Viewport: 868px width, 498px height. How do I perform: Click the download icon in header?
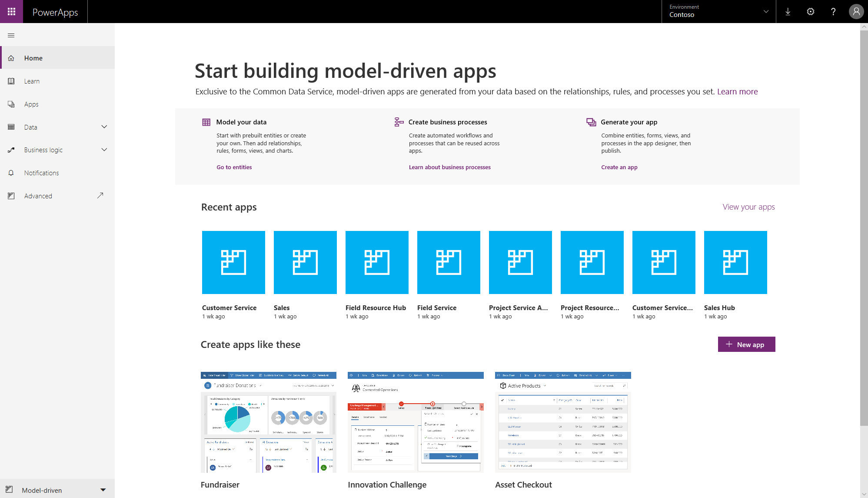[788, 12]
